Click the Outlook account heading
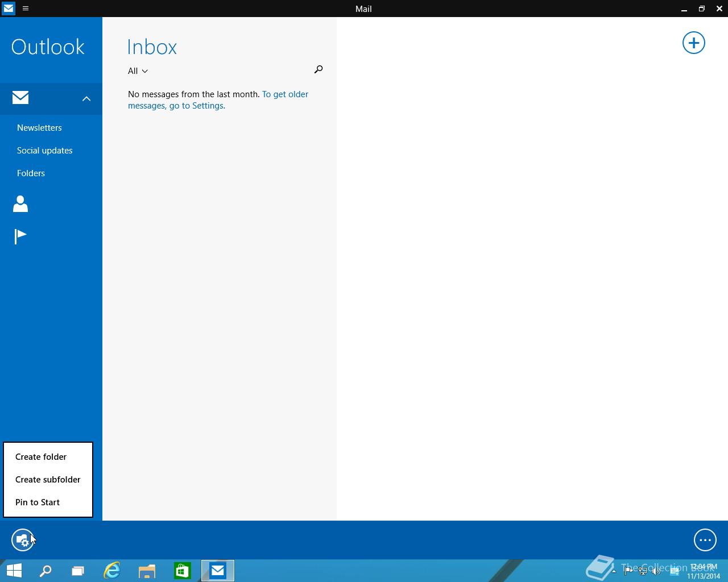728x582 pixels. pyautogui.click(x=48, y=47)
